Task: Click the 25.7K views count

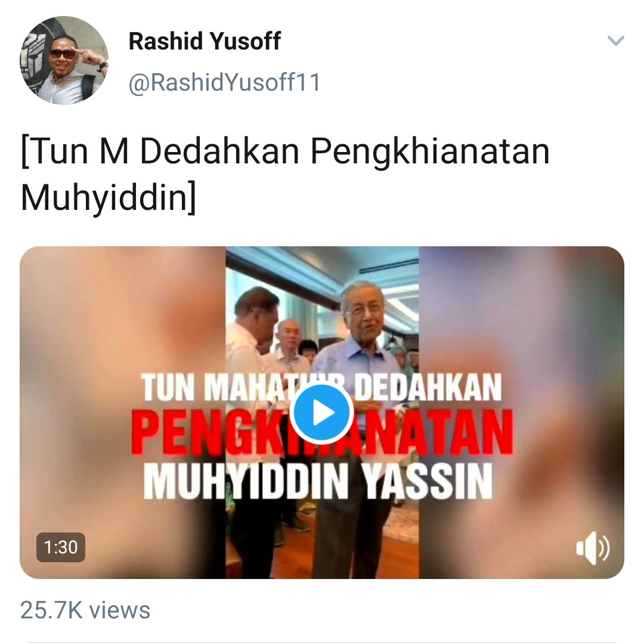Action: [85, 610]
